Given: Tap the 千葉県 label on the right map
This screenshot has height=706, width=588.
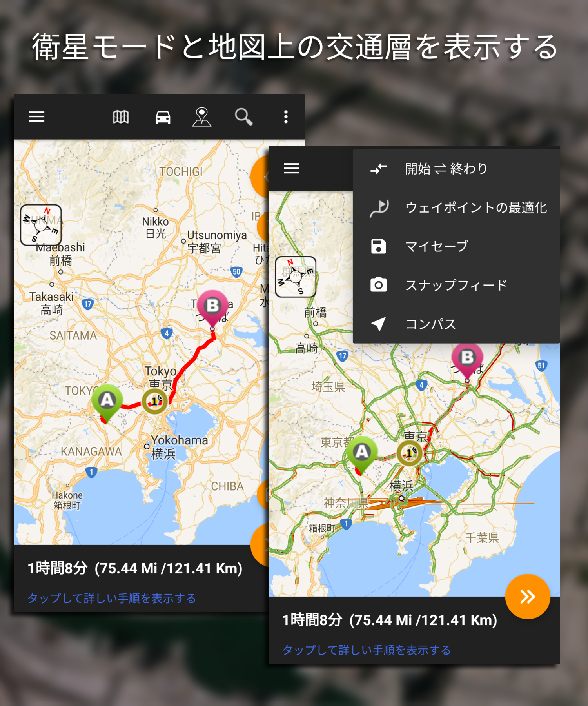Looking at the screenshot, I should (482, 537).
